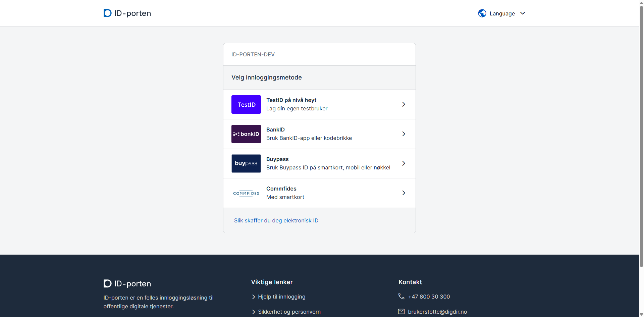
Task: Click the 'Viktige lenker' footer heading
Action: (272, 282)
